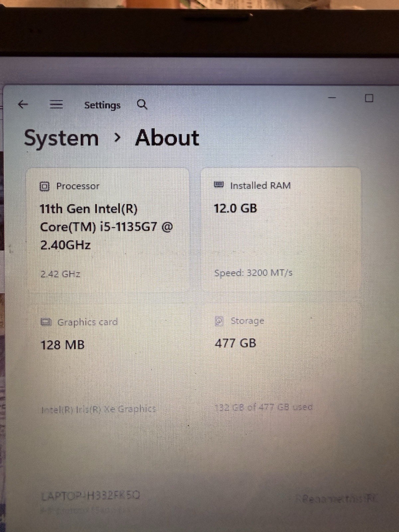Viewport: 399px width, 532px height.
Task: Click the 128 MB graphics memory value
Action: click(x=63, y=345)
